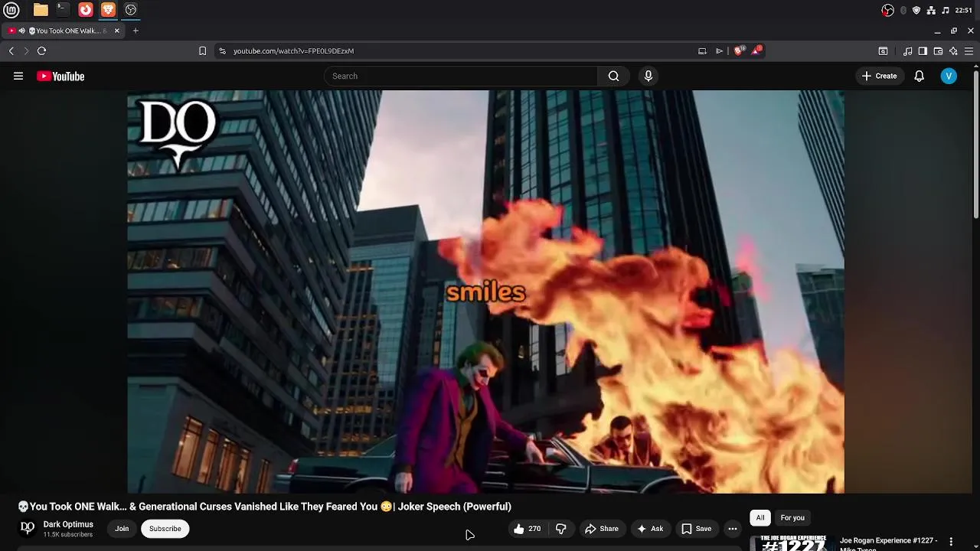Share this video
This screenshot has height=551, width=980.
pos(602,529)
